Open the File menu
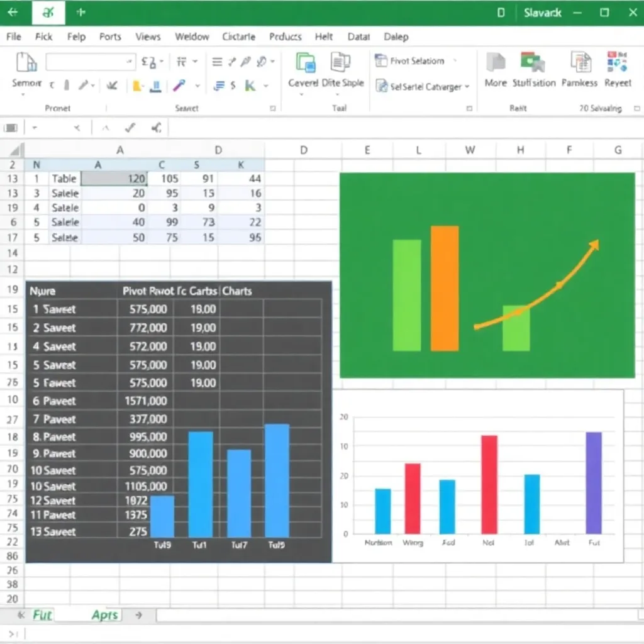644x644 pixels. point(13,36)
